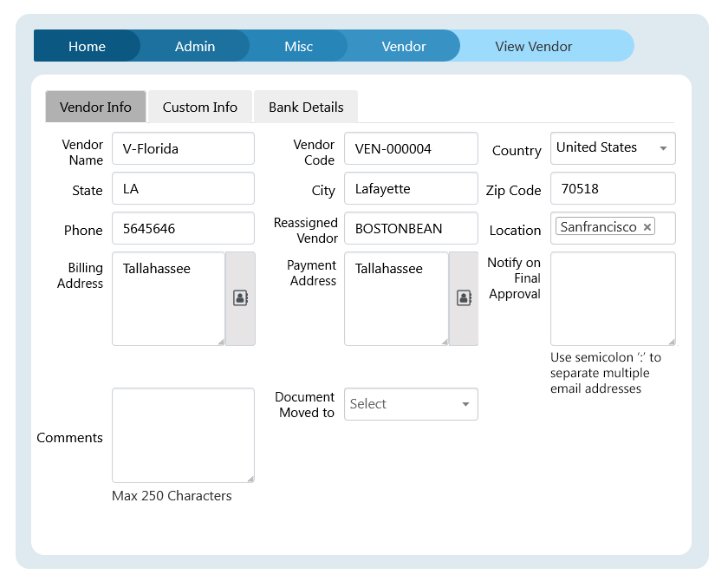The width and height of the screenshot is (728, 581).
Task: Switch to the Custom Info tab
Action: coord(199,106)
